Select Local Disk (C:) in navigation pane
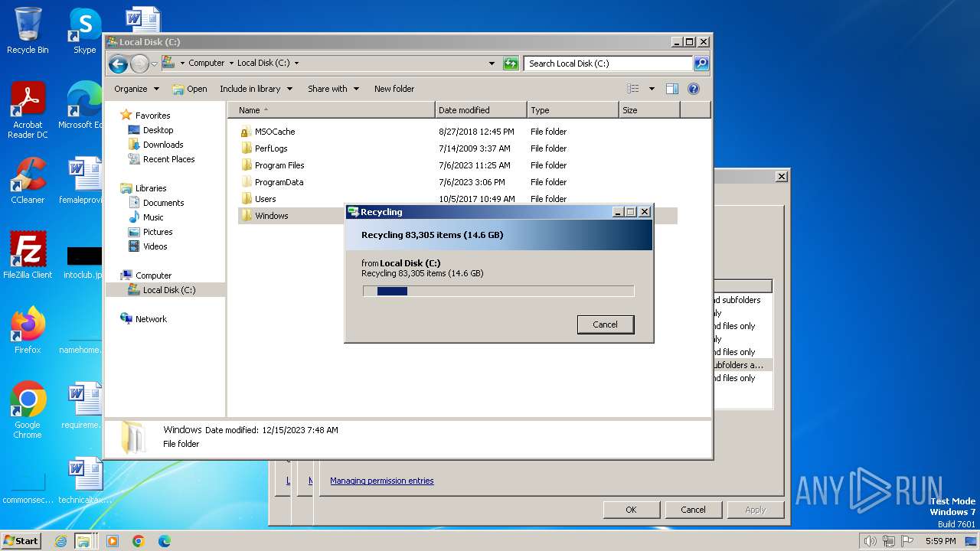This screenshot has height=551, width=980. coord(165,290)
